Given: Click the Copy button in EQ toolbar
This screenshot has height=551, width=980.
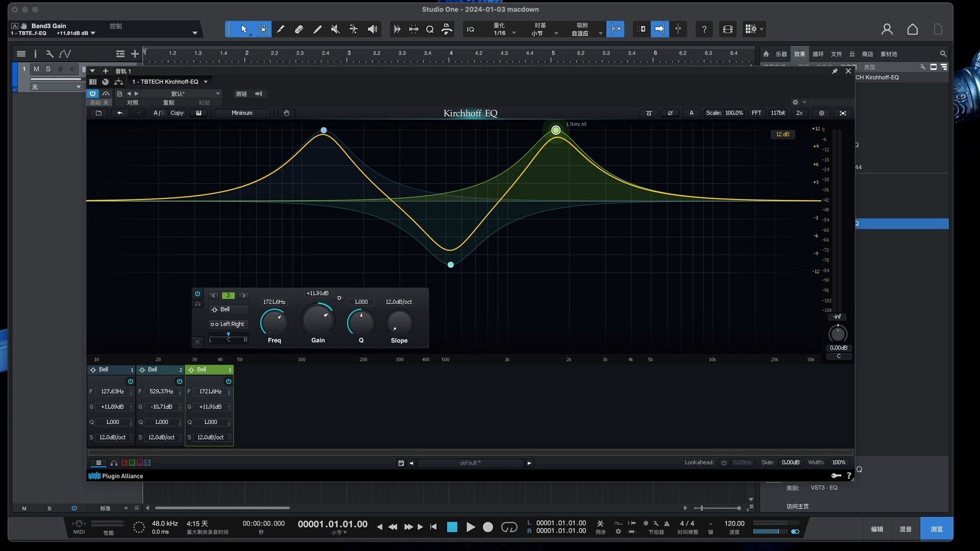Looking at the screenshot, I should (x=177, y=113).
